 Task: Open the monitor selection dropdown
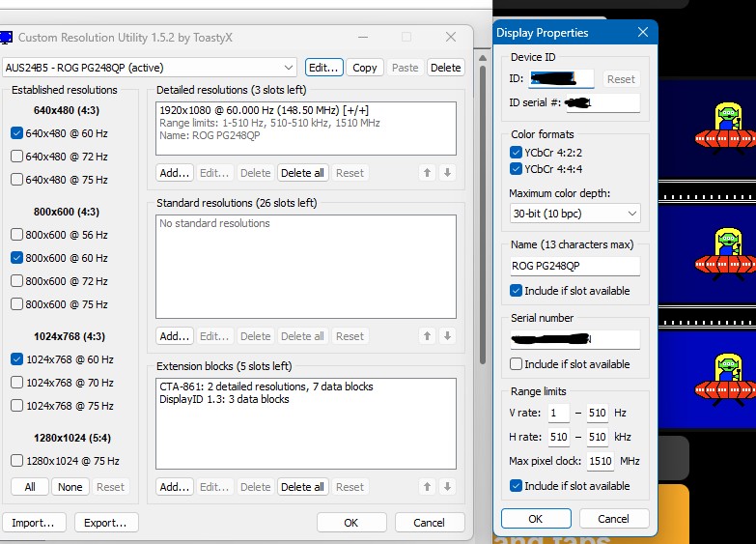coord(150,68)
